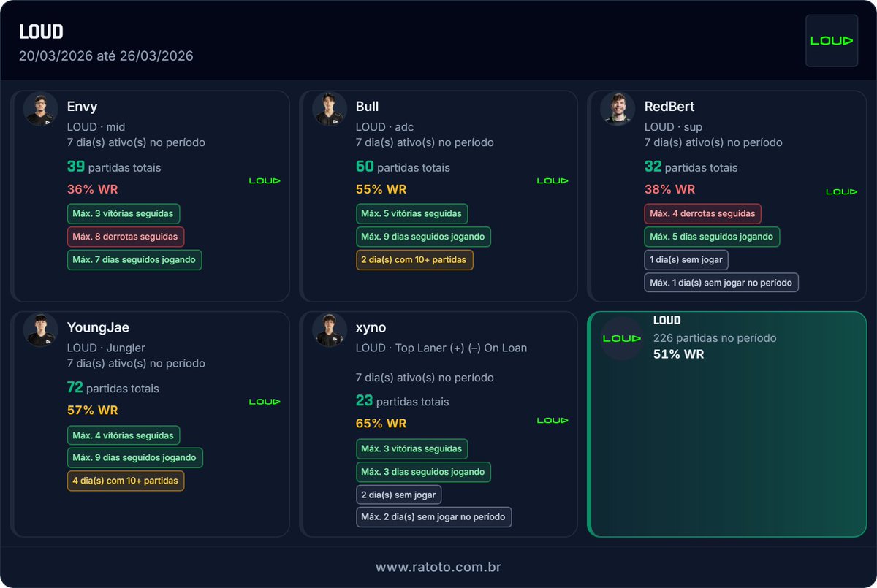Click Envy's 'Máx. 3 vitórias seguidas' badge

pyautogui.click(x=124, y=214)
